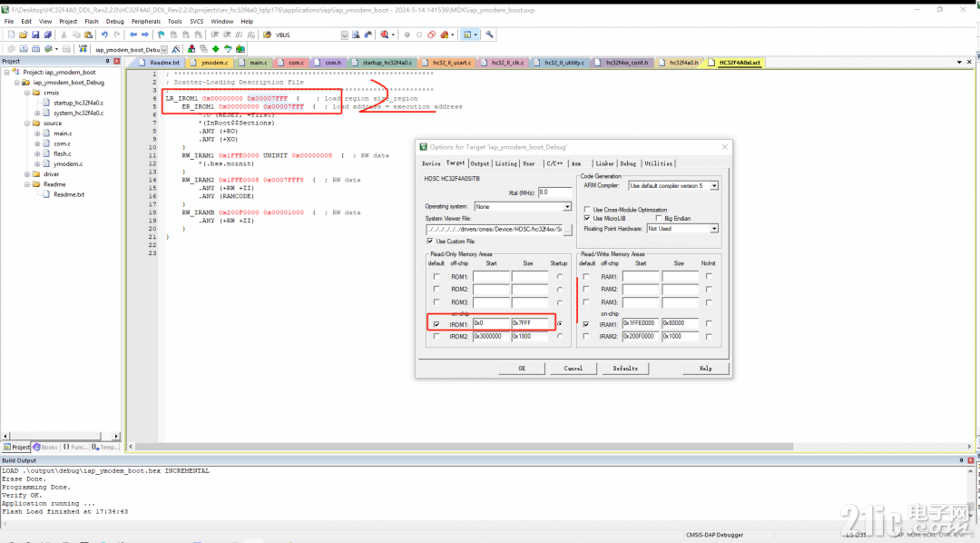Image resolution: width=980 pixels, height=543 pixels.
Task: Click the Manage Project Items icon
Action: point(191,49)
